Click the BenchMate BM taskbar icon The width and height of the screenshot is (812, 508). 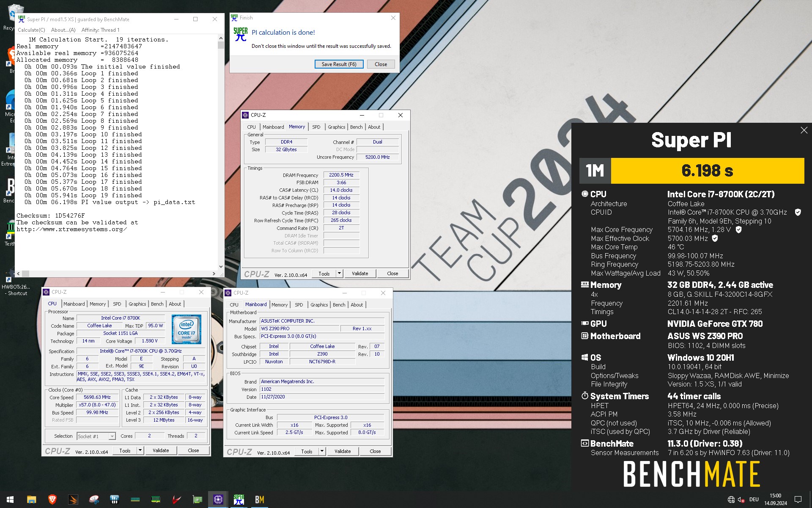(259, 500)
